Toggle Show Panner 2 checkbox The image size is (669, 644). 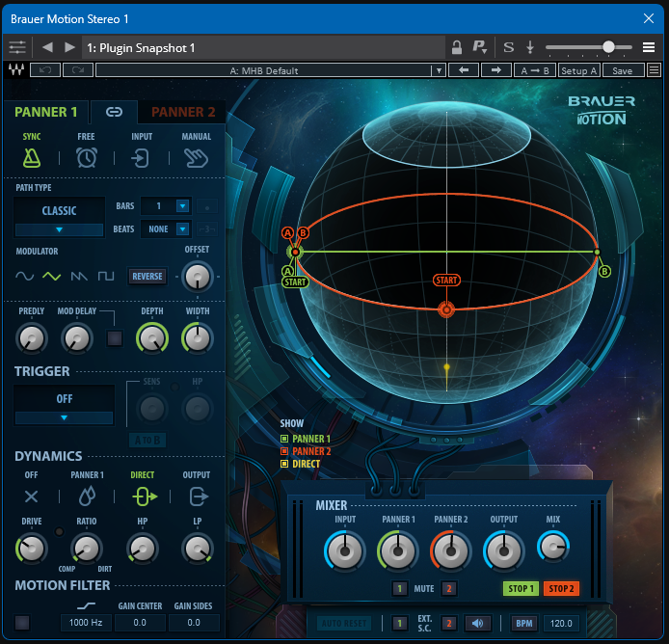(284, 451)
